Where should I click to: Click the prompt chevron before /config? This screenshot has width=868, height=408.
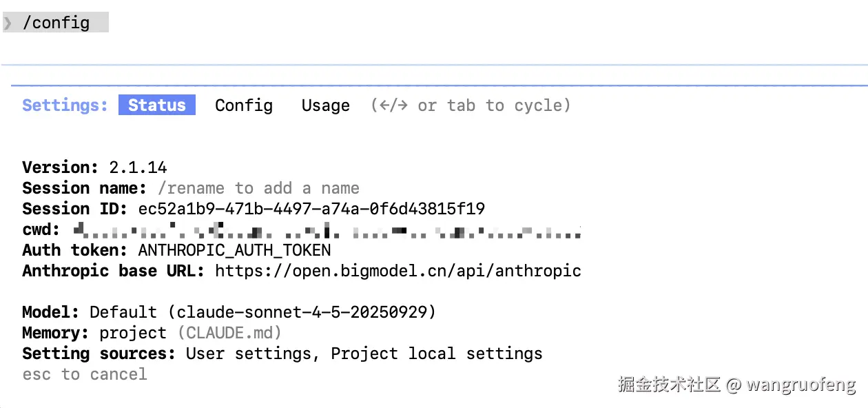pos(8,23)
